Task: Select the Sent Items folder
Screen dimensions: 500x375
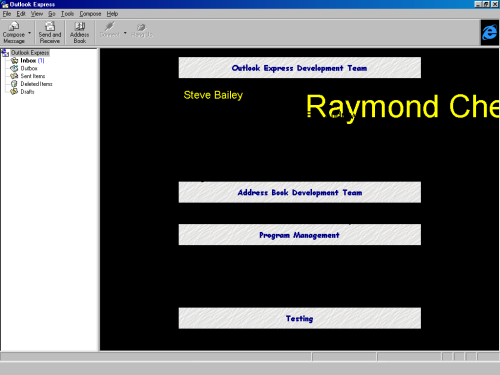Action: point(33,76)
